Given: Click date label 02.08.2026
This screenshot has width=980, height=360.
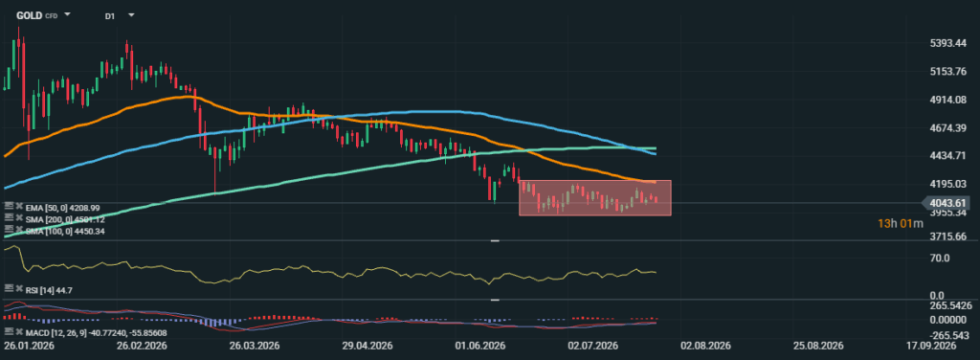Looking at the screenshot, I should coord(706,345).
